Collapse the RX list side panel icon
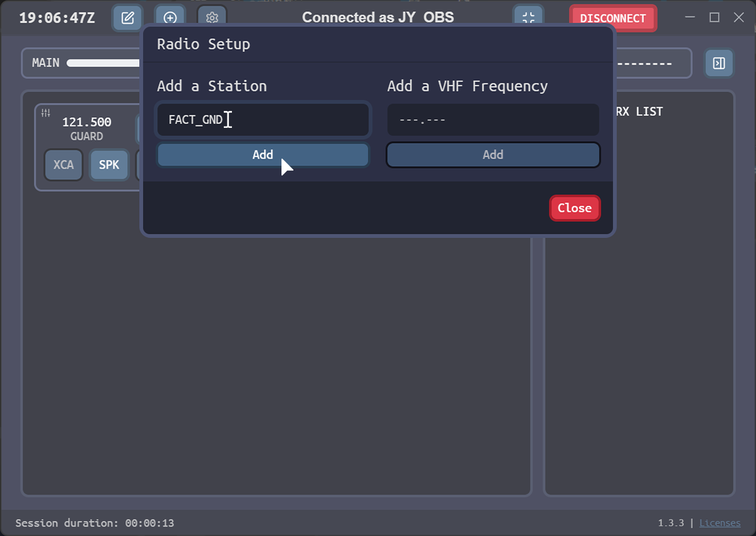This screenshot has width=756, height=536. coord(719,63)
